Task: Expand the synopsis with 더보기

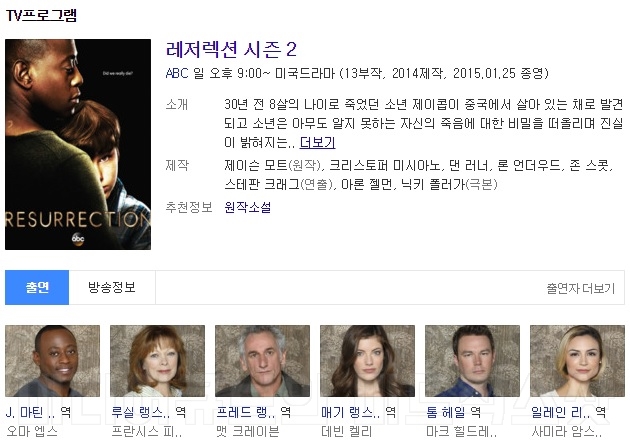Action: (317, 142)
